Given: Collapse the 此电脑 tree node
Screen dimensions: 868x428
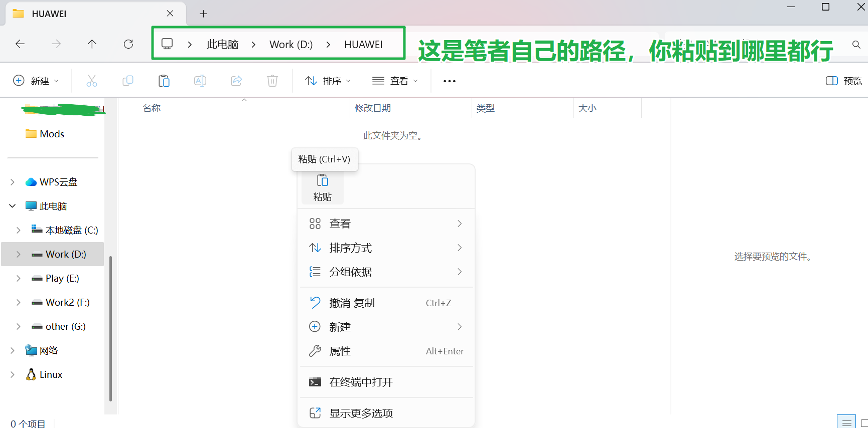Looking at the screenshot, I should pyautogui.click(x=13, y=206).
